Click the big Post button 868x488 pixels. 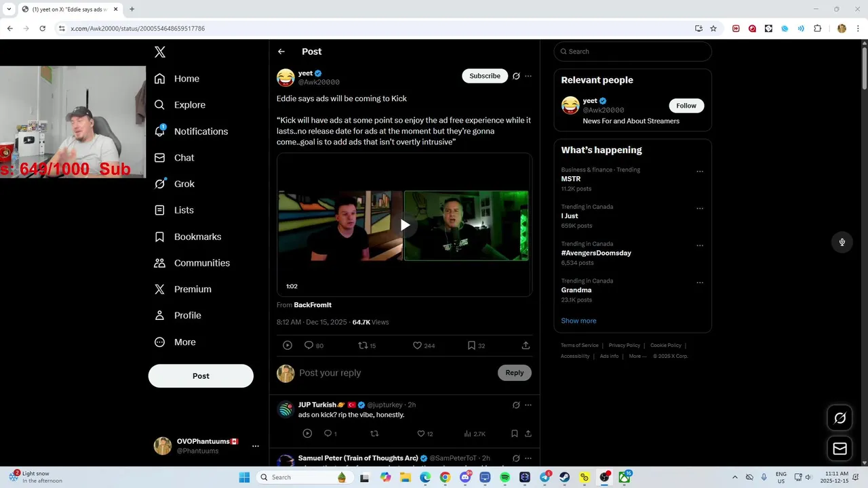201,376
